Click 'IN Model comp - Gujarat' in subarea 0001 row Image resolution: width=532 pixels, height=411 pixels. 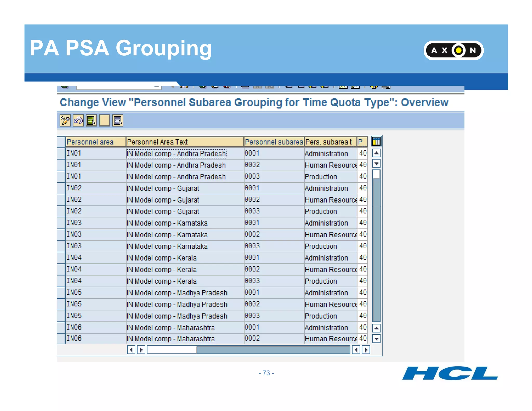click(x=185, y=188)
